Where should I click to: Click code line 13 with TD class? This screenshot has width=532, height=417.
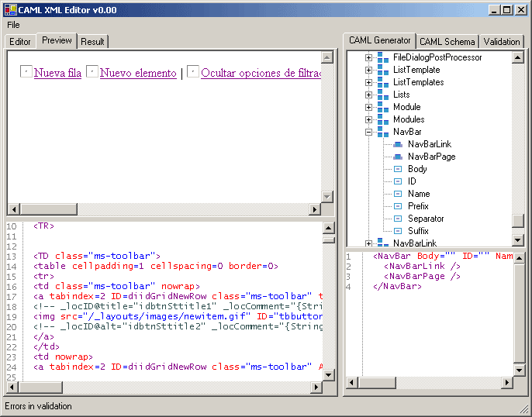click(x=97, y=256)
